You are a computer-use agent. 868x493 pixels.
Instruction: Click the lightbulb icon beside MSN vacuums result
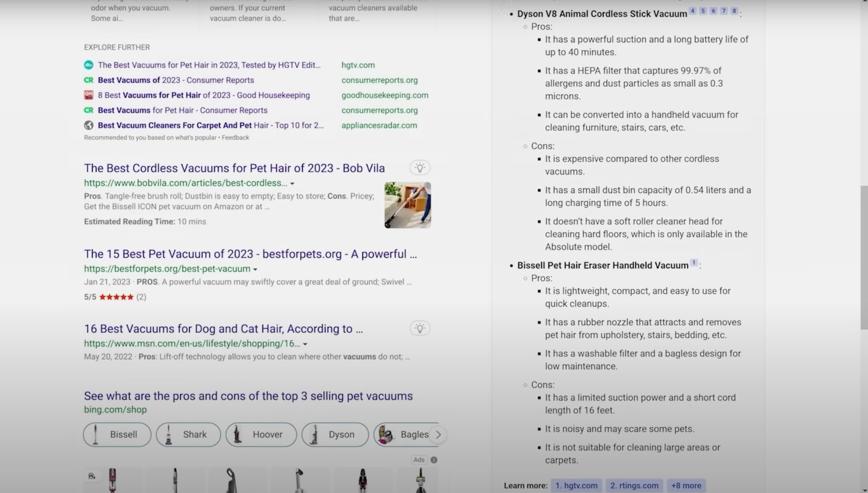[420, 328]
